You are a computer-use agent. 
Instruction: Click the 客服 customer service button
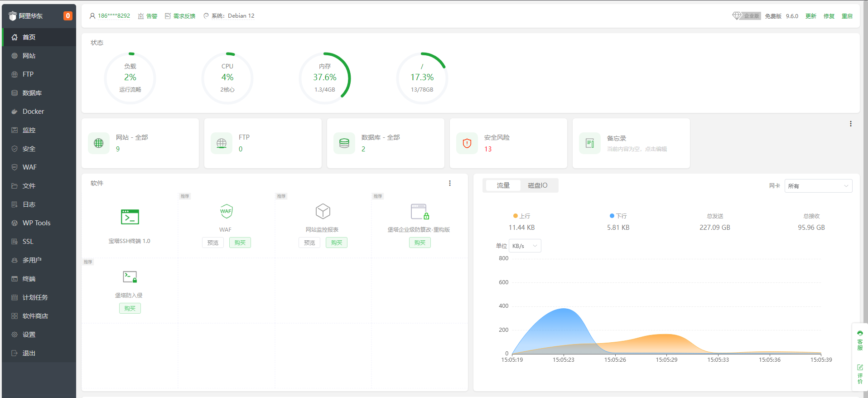[x=860, y=341]
